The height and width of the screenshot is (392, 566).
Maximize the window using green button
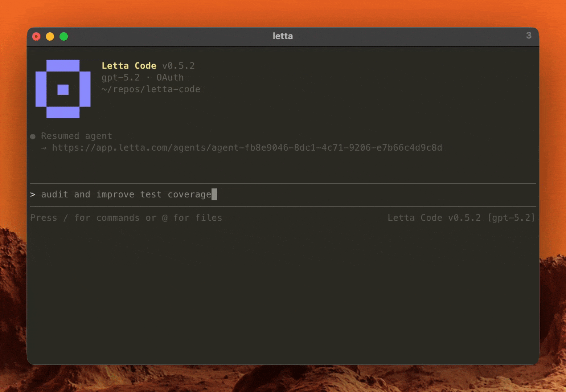64,36
